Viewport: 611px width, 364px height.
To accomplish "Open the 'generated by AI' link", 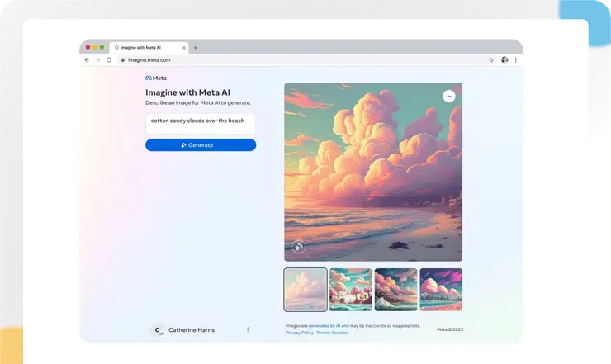I will point(324,326).
